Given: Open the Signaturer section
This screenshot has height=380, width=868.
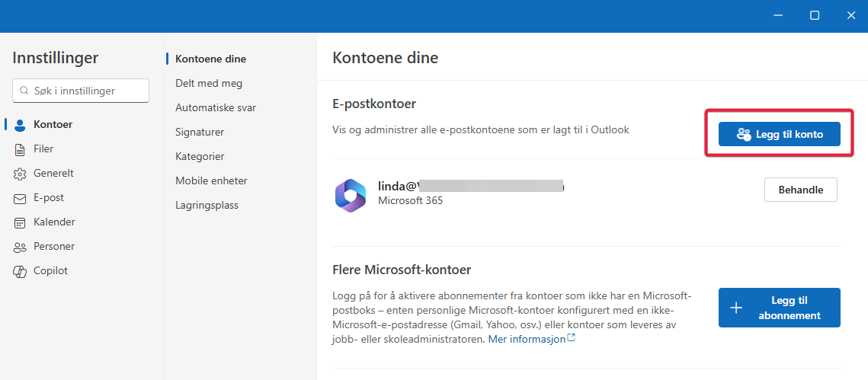Looking at the screenshot, I should coord(200,133).
